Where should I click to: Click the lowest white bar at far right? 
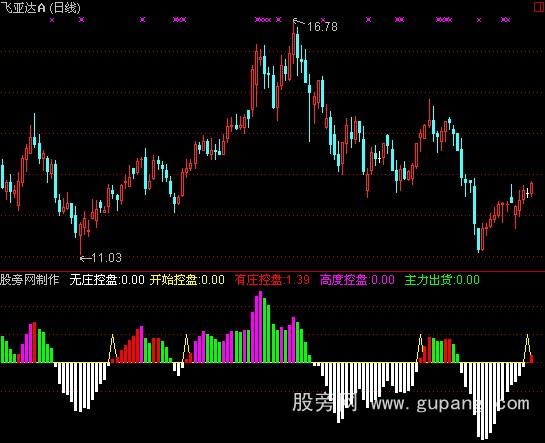tap(482, 401)
